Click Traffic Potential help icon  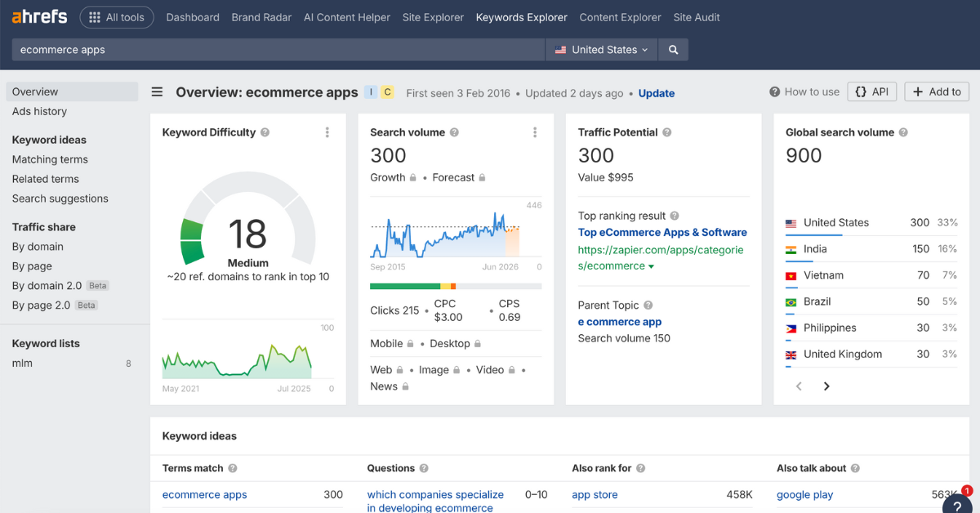click(667, 132)
